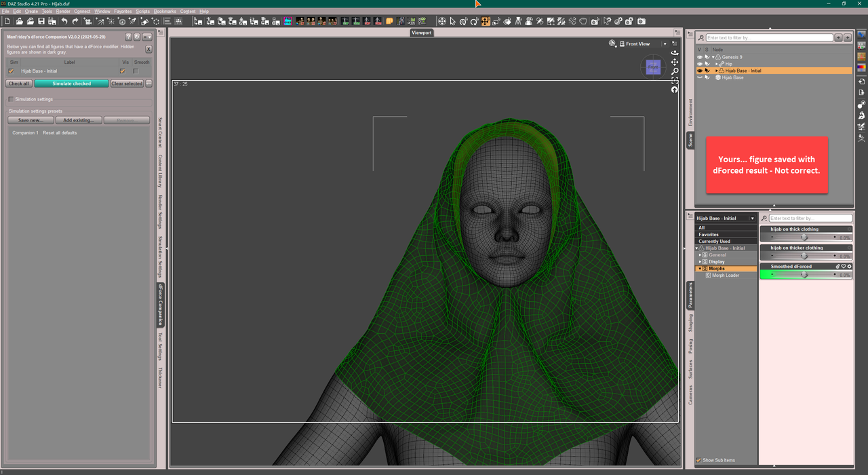Click the dForce Companion help question icon
The image size is (868, 475).
[128, 37]
